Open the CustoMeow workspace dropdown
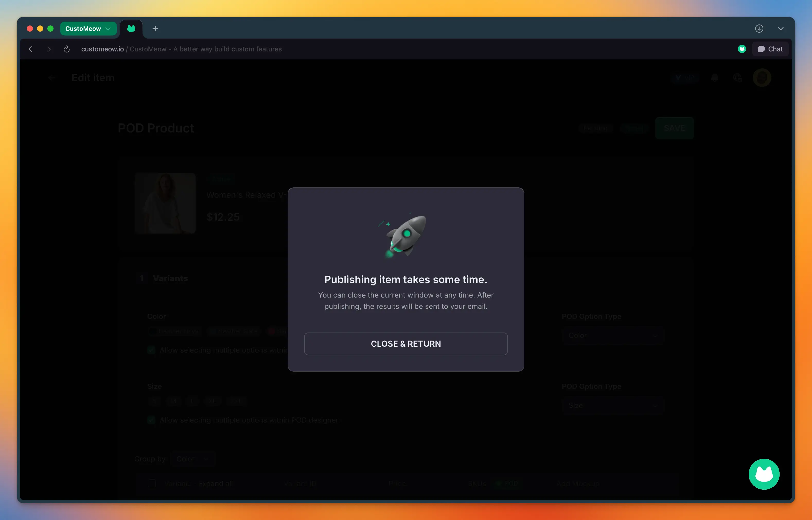812x520 pixels. pyautogui.click(x=88, y=29)
